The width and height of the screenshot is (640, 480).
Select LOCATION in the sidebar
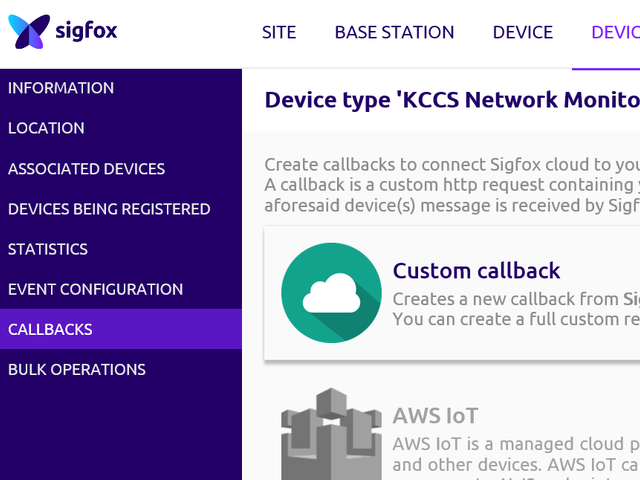pyautogui.click(x=46, y=128)
